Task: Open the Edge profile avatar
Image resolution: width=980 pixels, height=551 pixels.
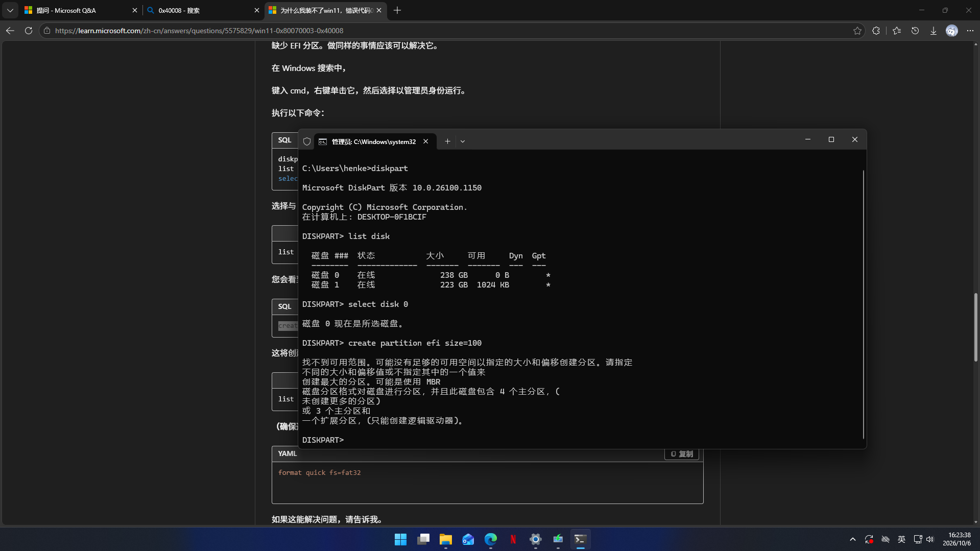Action: [952, 31]
